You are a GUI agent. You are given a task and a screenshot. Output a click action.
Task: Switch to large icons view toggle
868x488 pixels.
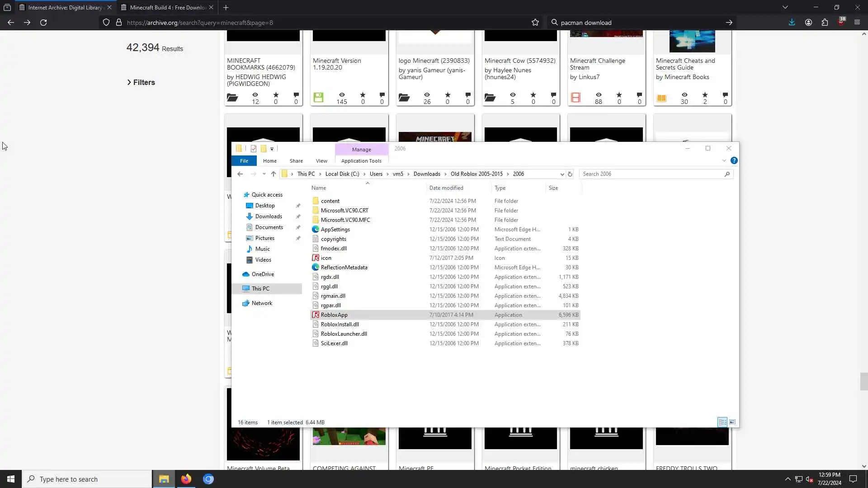(732, 422)
